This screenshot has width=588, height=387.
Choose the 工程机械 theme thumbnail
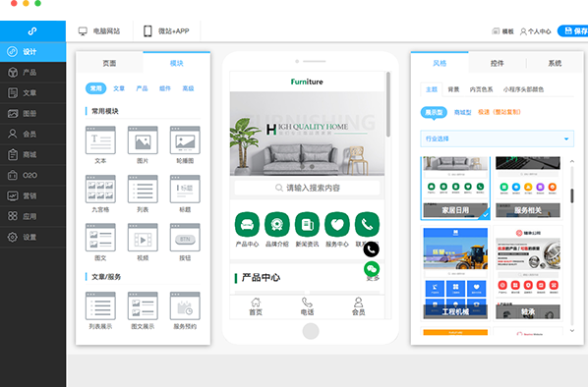[455, 273]
